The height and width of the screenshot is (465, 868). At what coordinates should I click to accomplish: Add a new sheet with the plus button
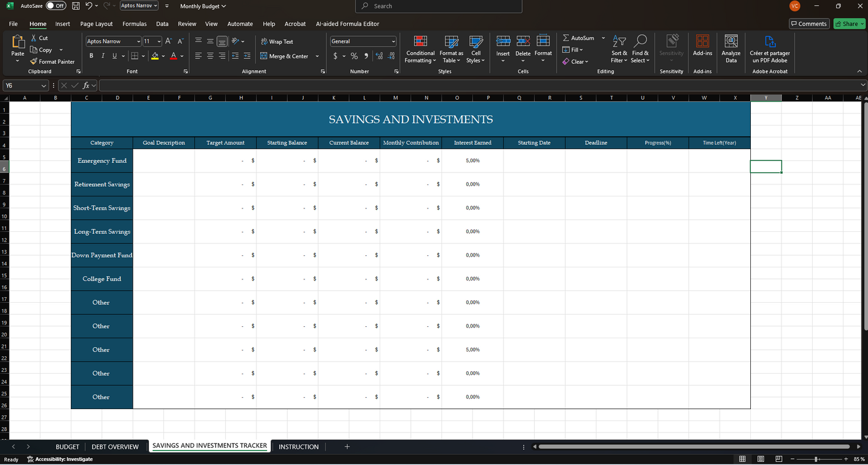(347, 446)
